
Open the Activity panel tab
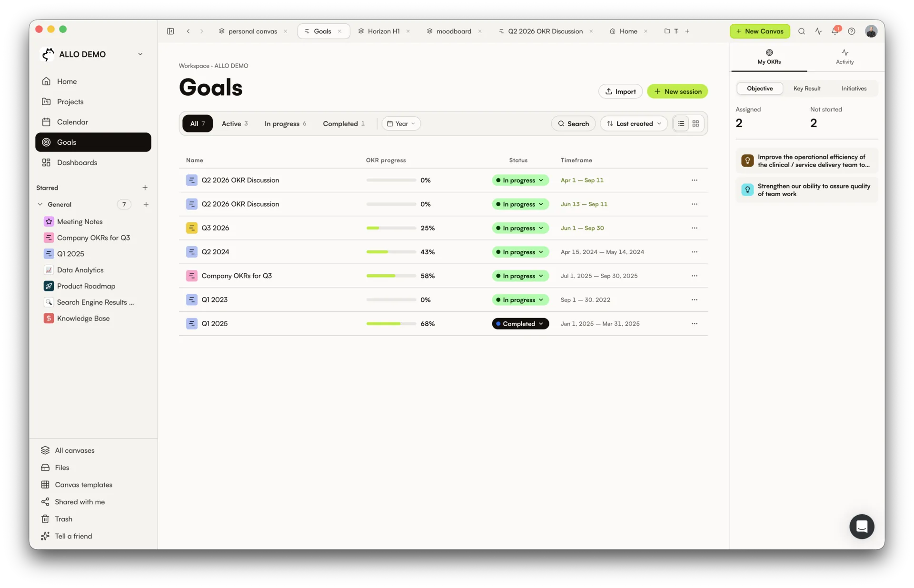844,57
